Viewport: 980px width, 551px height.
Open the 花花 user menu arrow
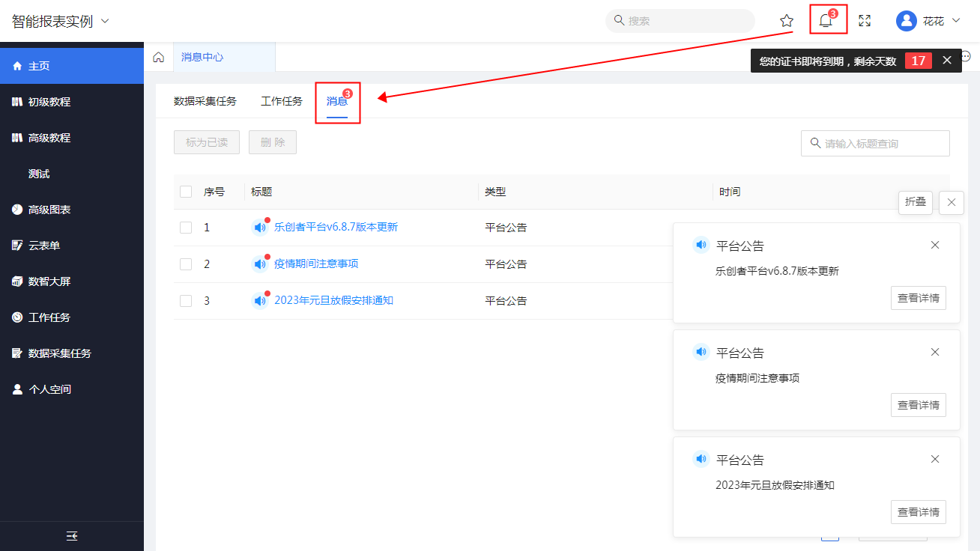coord(955,21)
